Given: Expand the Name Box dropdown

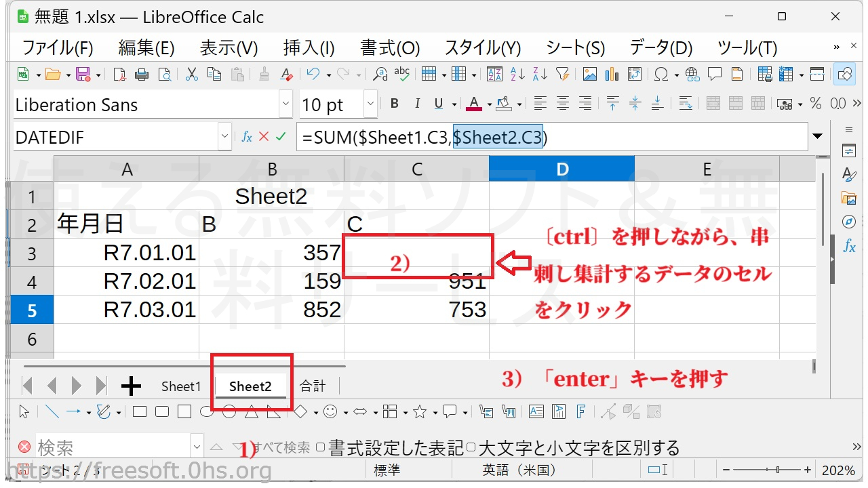Looking at the screenshot, I should tap(225, 137).
